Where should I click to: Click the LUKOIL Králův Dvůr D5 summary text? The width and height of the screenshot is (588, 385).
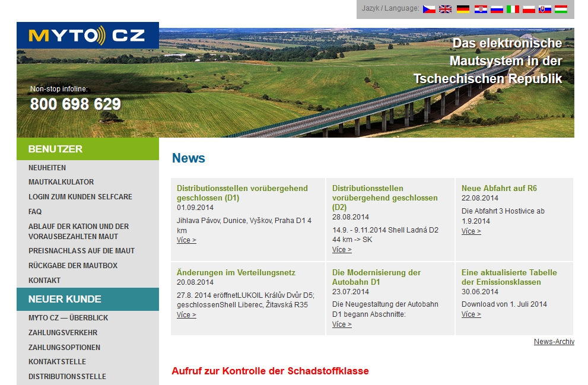(246, 300)
